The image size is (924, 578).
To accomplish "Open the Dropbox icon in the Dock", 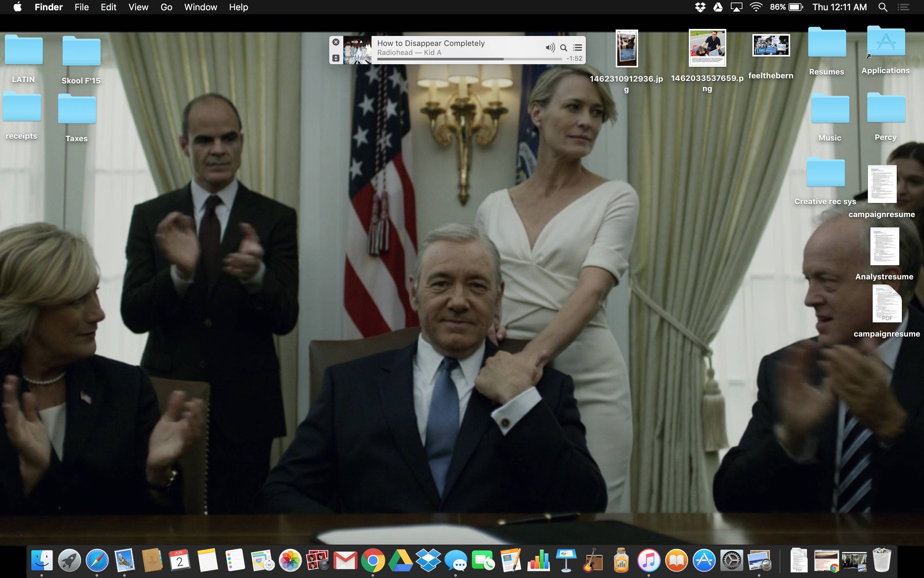I will (428, 560).
